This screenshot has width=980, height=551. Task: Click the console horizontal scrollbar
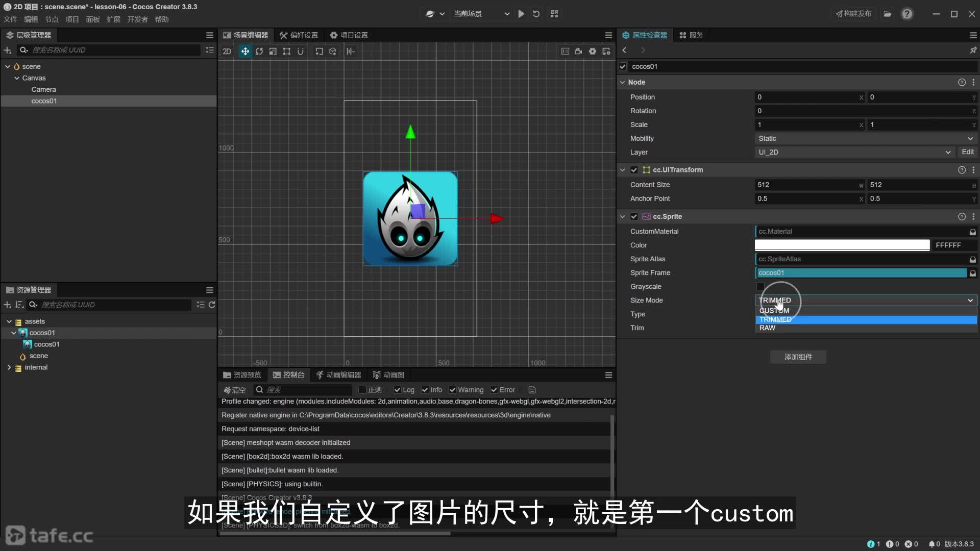335,534
